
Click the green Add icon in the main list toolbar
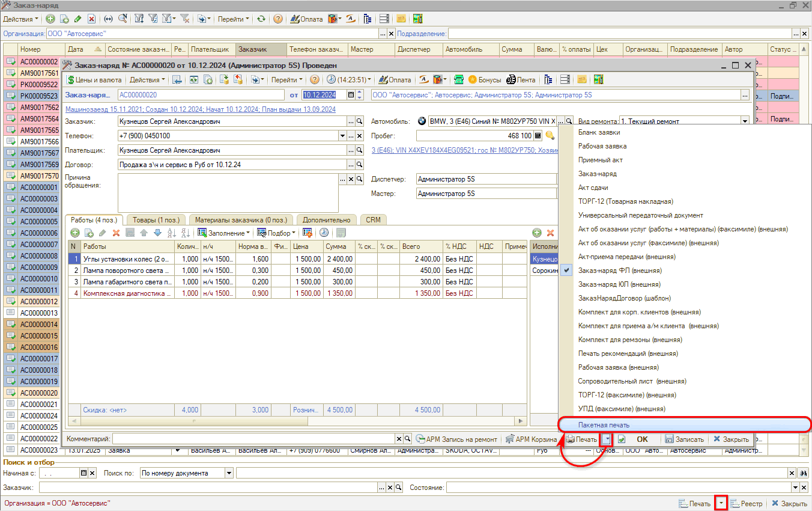[50, 19]
